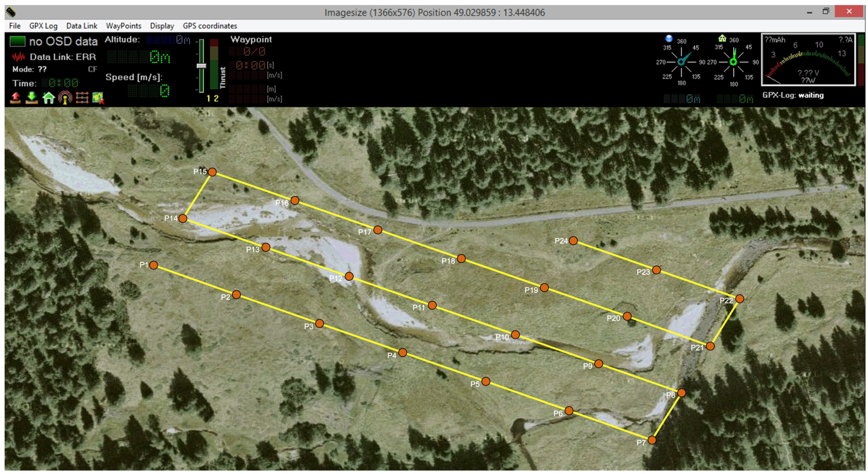This screenshot has width=868, height=474.
Task: Click the clear-map icon with red X
Action: (x=98, y=98)
